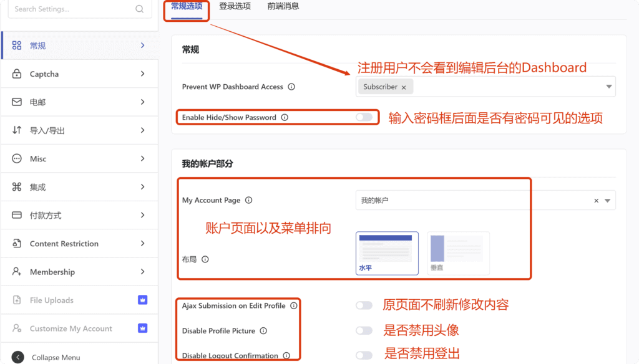Screen dimensions: 639x364
Task: Select the 垂直 layout thumbnail
Action: (458, 252)
